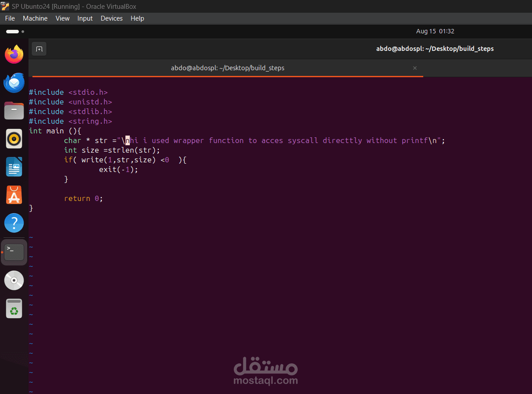Open the optical disc icon in dock

14,280
